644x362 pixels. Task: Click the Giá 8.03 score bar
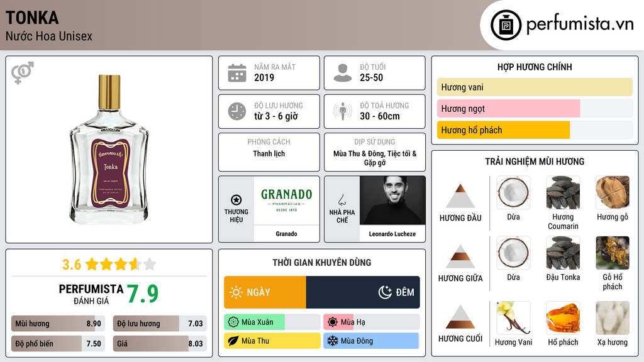pyautogui.click(x=160, y=344)
